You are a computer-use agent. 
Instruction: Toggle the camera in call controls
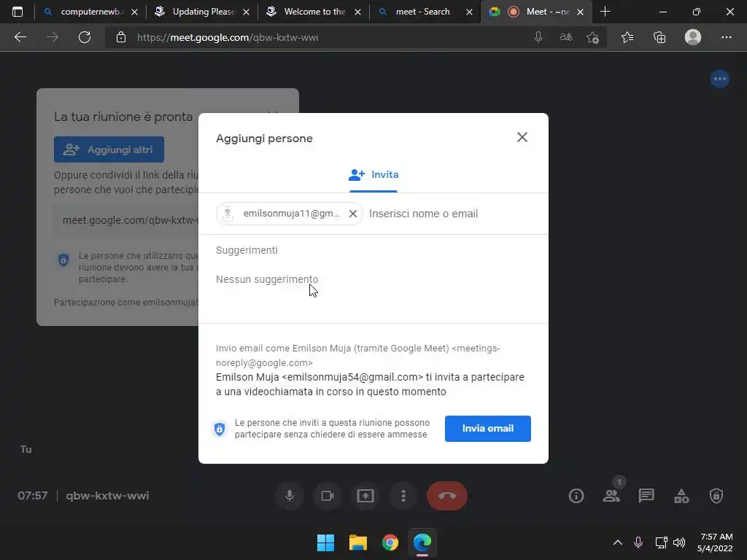(x=328, y=496)
